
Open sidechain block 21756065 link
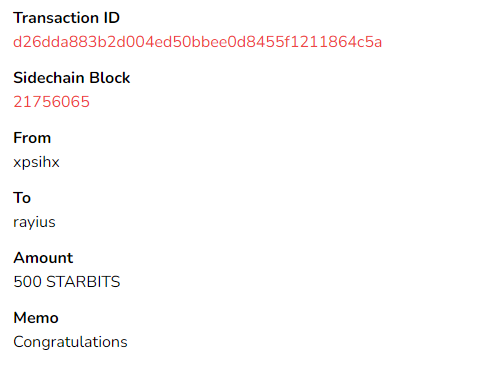click(52, 102)
